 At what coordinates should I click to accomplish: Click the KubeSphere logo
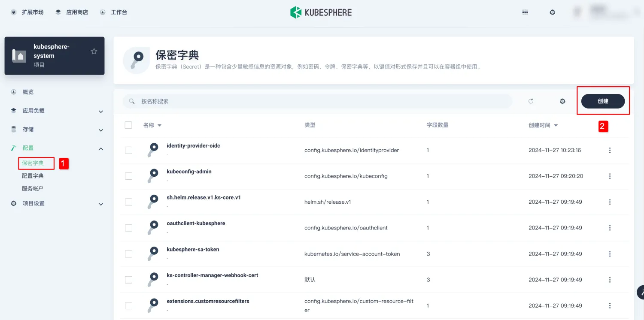[x=321, y=12]
